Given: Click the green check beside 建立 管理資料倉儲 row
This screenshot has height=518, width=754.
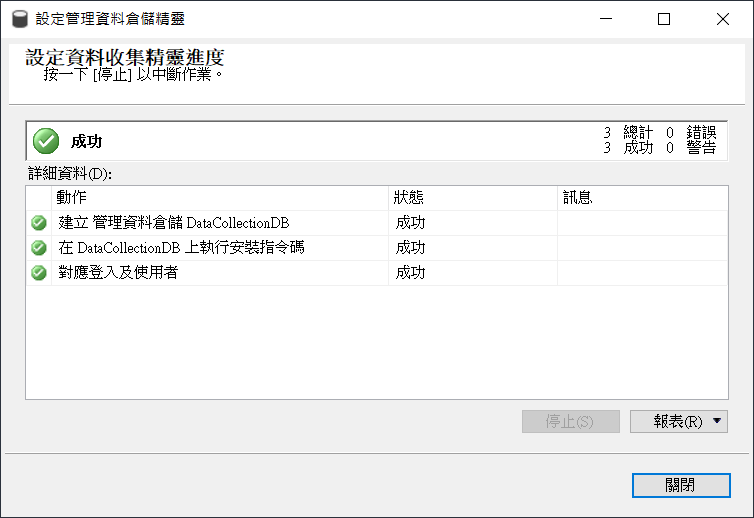Looking at the screenshot, I should [x=39, y=223].
